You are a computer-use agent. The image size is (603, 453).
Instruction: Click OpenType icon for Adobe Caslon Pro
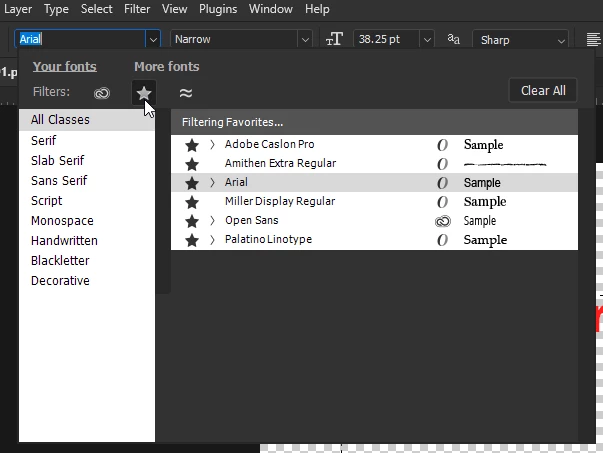442,145
